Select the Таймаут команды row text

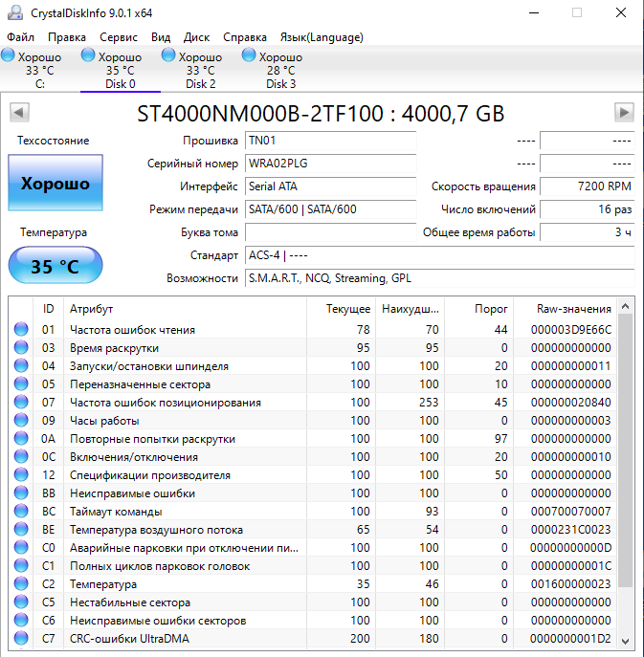(116, 512)
